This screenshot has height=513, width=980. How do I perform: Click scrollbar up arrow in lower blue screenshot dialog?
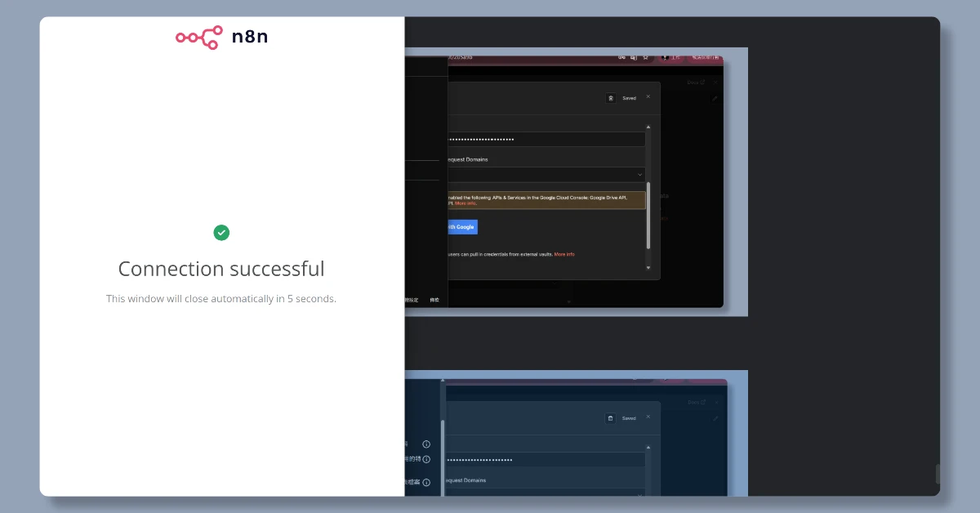click(648, 447)
